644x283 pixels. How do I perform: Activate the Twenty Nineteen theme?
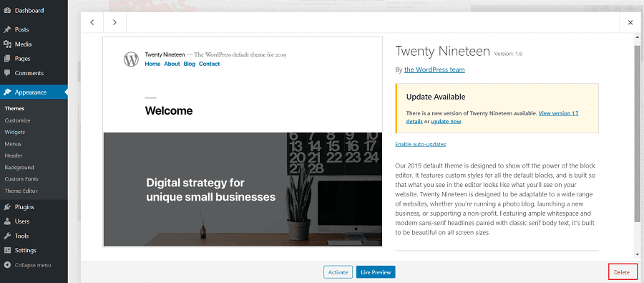[338, 272]
